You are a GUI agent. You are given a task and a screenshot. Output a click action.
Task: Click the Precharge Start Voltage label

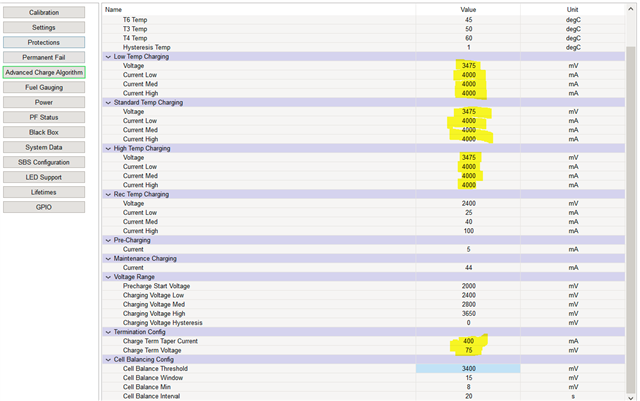click(x=156, y=286)
